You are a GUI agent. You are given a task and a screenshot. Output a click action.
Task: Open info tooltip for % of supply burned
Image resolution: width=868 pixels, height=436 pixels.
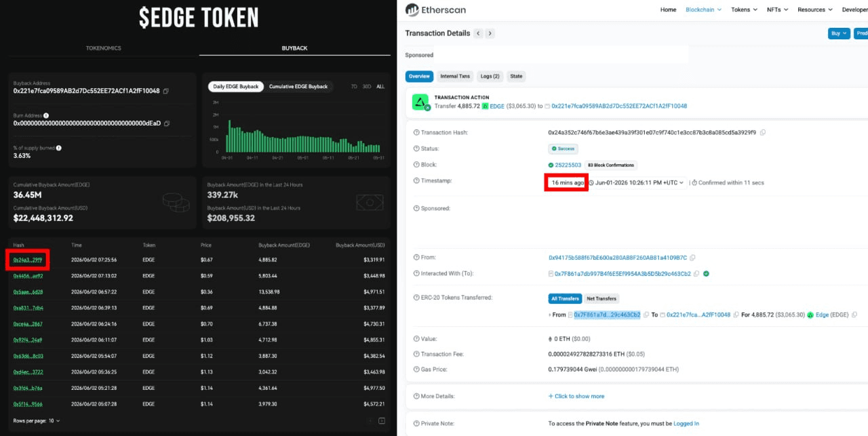[x=59, y=148]
